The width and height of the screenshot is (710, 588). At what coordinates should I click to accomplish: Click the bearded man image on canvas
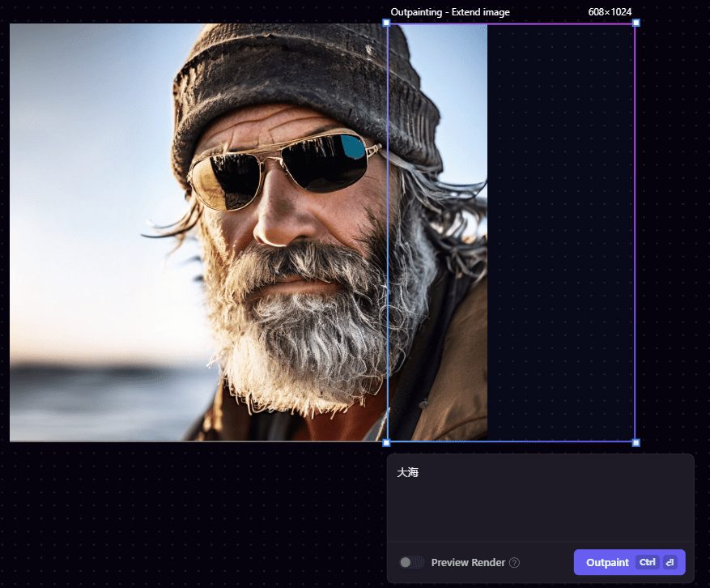point(249,232)
